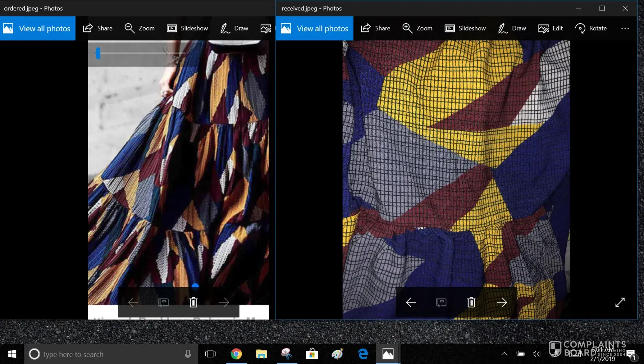Start Slideshow in ordered.jpeg window
This screenshot has width=644, height=364.
click(187, 28)
